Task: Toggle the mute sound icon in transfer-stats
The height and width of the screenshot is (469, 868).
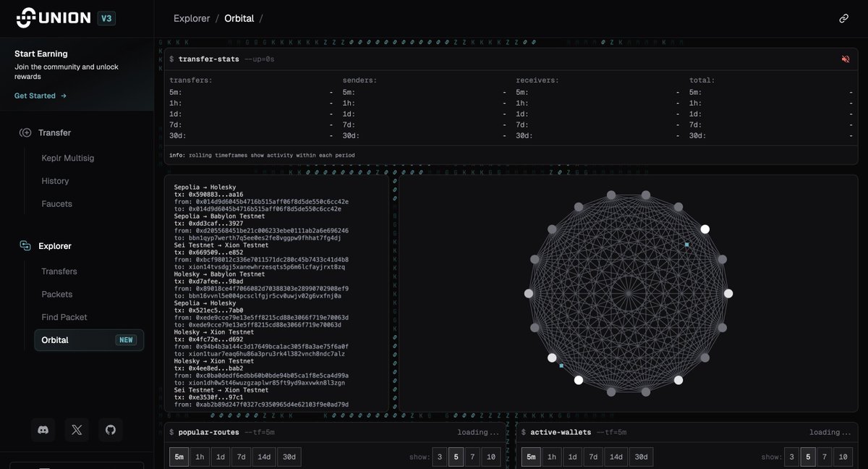Action: tap(846, 59)
